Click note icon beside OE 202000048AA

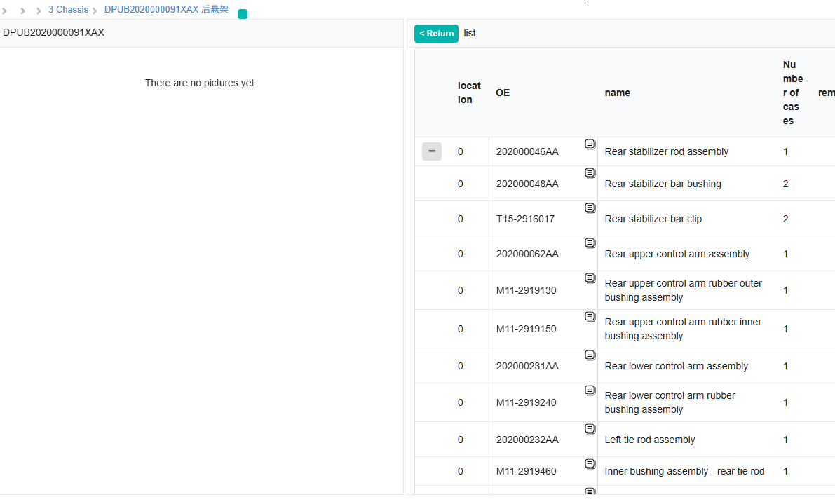point(590,173)
